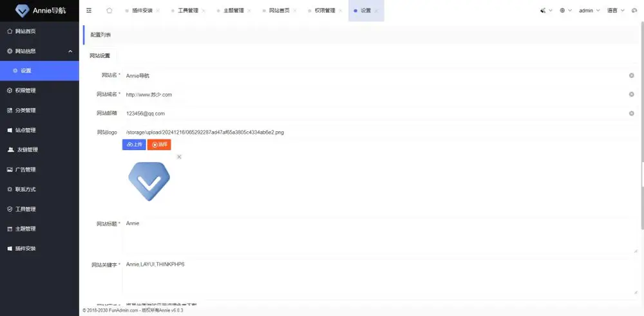This screenshot has height=316, width=644.
Task: Close the 工具管理 tab
Action: (204, 11)
